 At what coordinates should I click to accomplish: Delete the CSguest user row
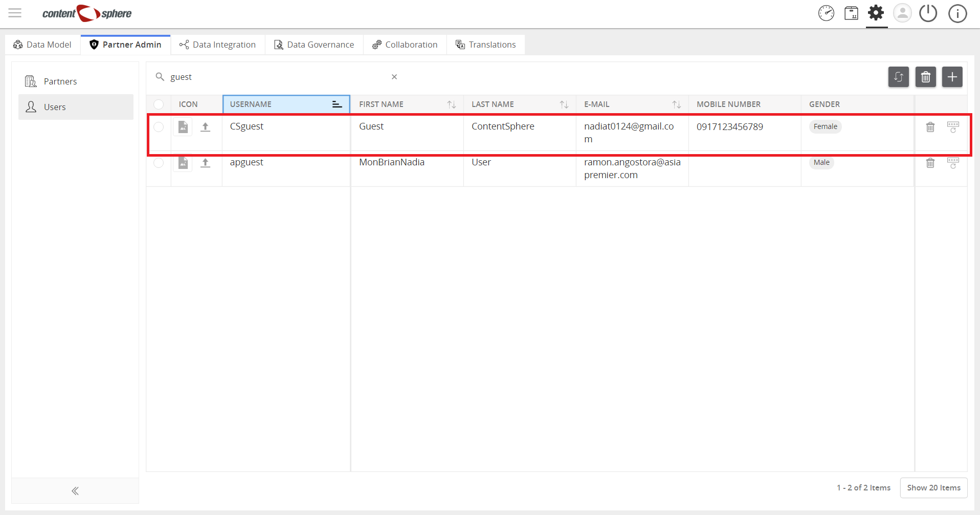pyautogui.click(x=930, y=127)
